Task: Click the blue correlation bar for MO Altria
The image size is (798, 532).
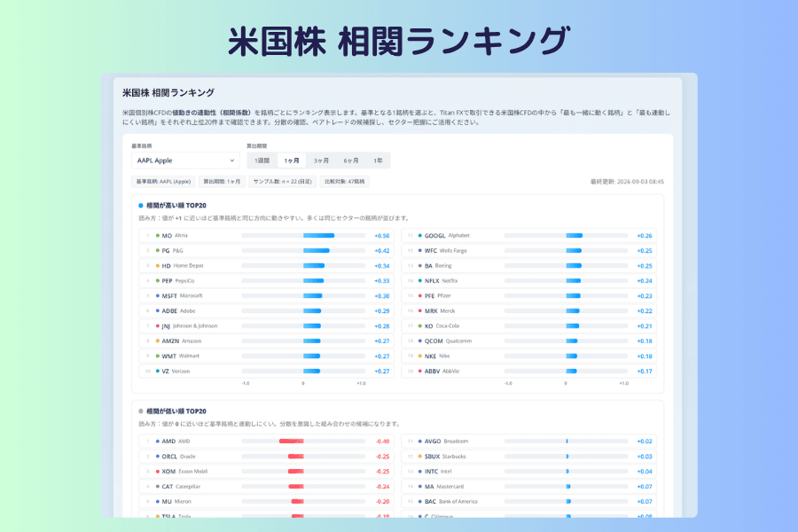Action: (x=318, y=236)
